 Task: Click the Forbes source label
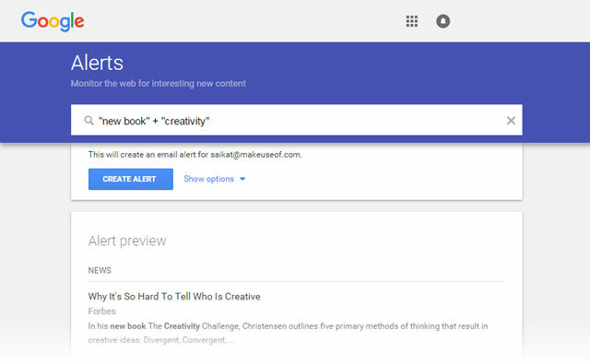pyautogui.click(x=102, y=311)
